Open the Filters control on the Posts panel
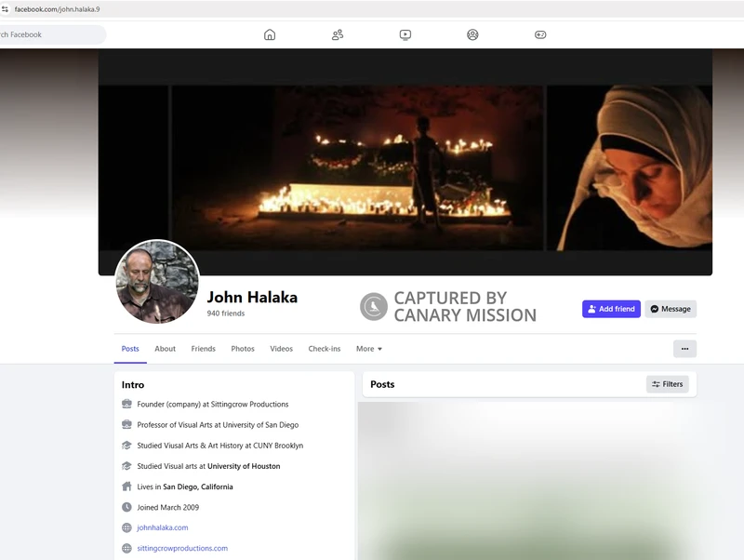 click(667, 383)
